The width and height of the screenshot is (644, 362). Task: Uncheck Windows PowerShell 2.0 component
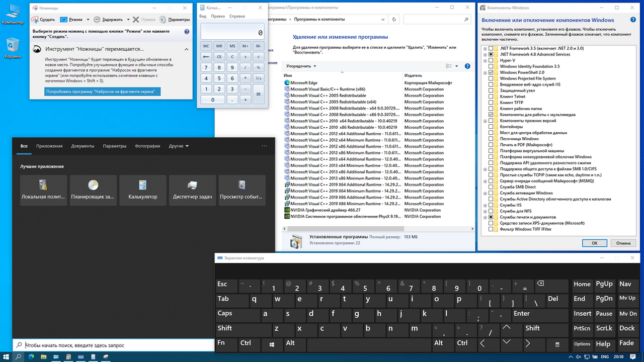(491, 72)
